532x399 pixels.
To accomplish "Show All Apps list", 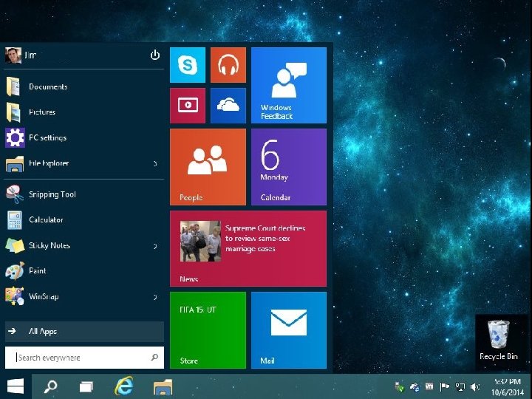I will pyautogui.click(x=43, y=332).
